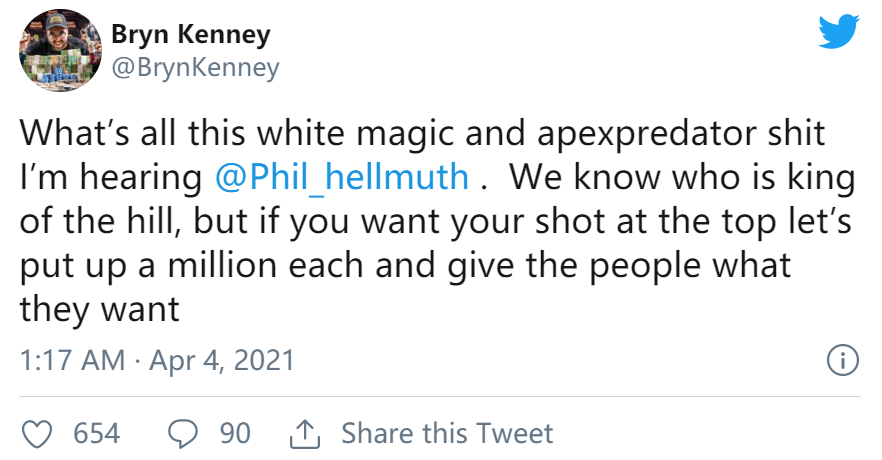
Task: Open replies via the speech bubble icon
Action: tap(183, 434)
